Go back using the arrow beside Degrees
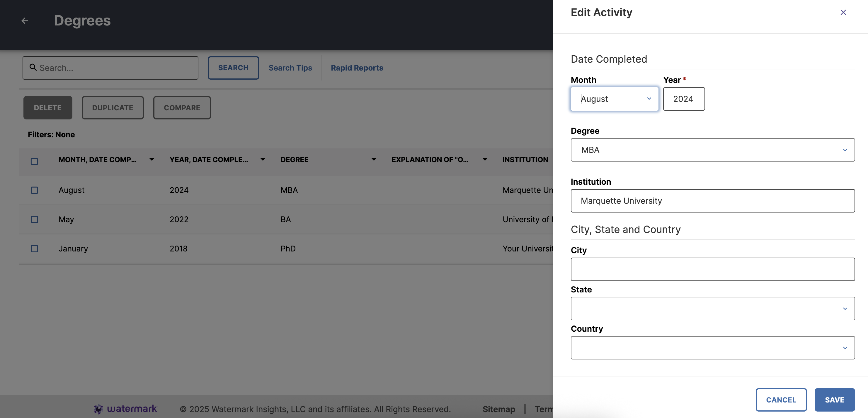The height and width of the screenshot is (418, 868). [x=25, y=20]
